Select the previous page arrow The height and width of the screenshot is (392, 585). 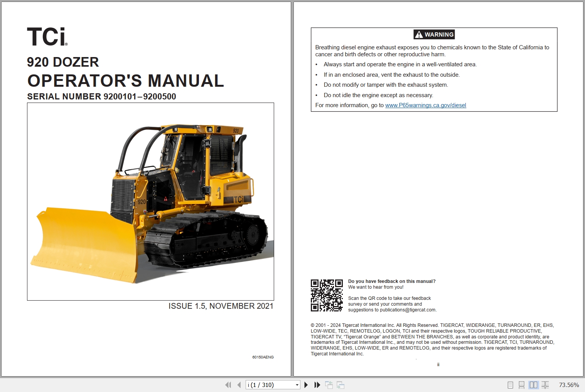pos(238,385)
